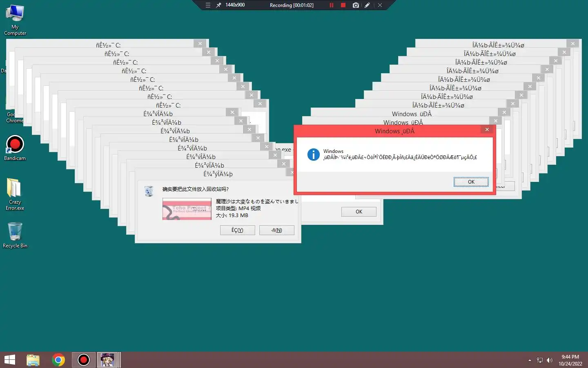Click the '确实要把此文件放入回收站吗?' question text
This screenshot has height=368, width=588.
pos(196,189)
